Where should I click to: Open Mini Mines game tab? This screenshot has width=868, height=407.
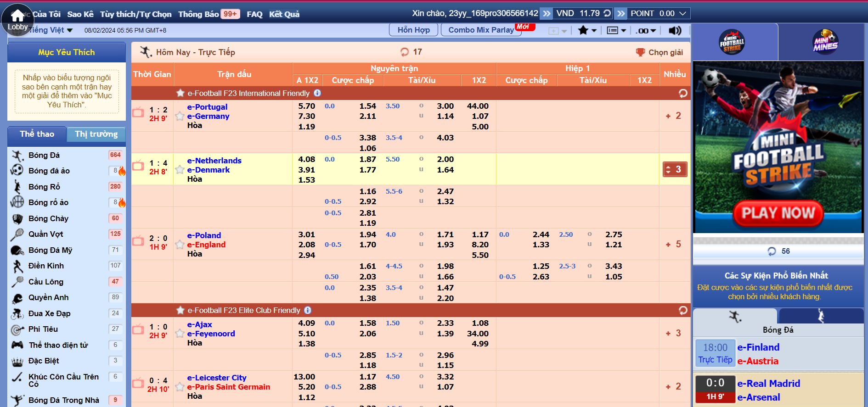pyautogui.click(x=825, y=42)
